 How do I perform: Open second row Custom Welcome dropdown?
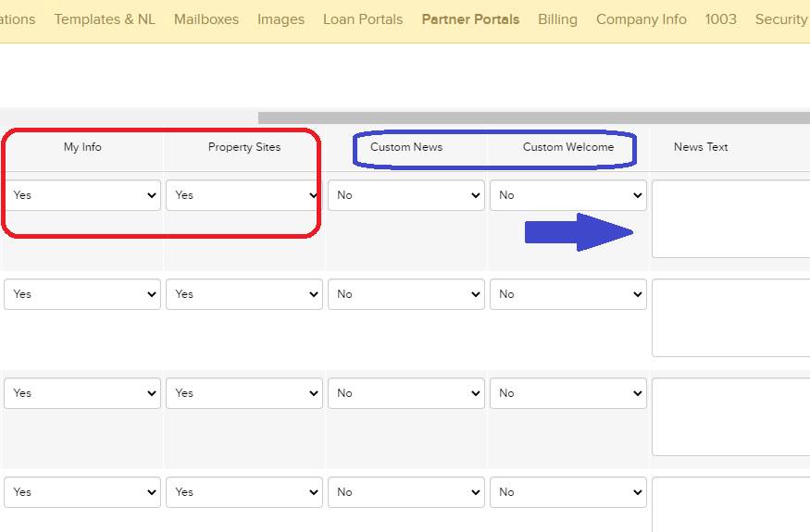pos(568,294)
